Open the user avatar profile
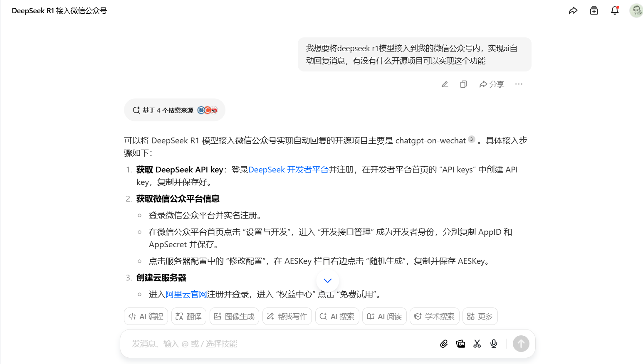The image size is (643, 364). tap(636, 11)
